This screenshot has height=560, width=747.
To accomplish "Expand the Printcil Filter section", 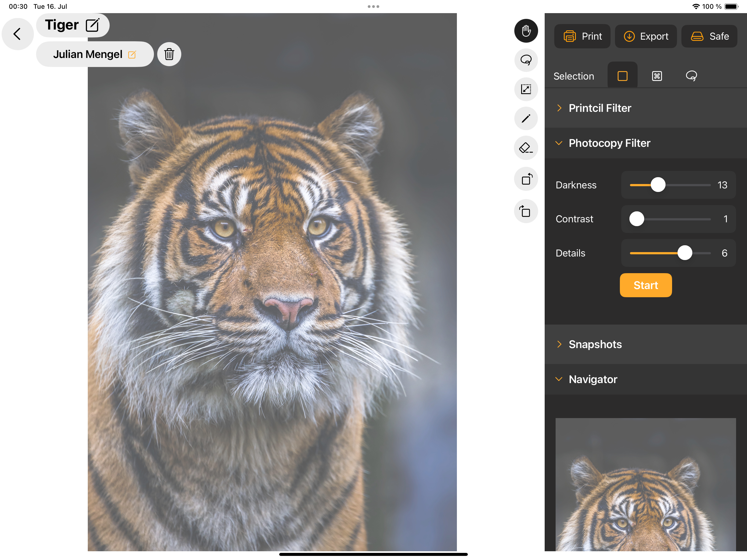I will pos(645,108).
